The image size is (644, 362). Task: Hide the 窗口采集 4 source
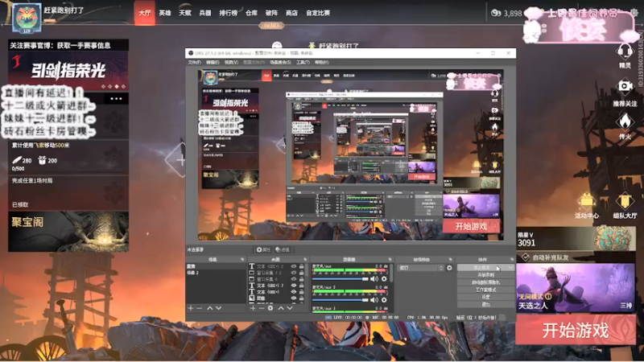[294, 279]
